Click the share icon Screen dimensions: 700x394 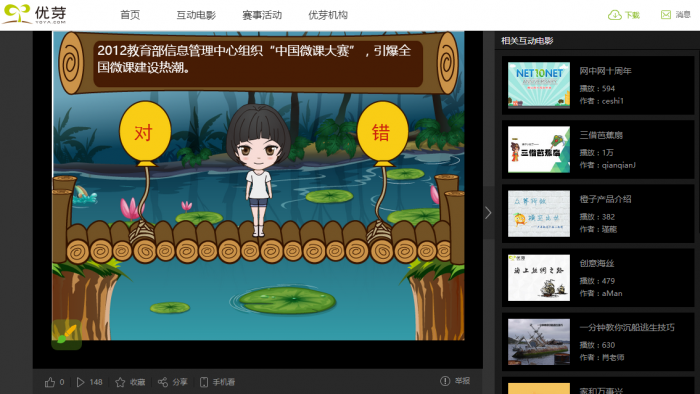(163, 382)
